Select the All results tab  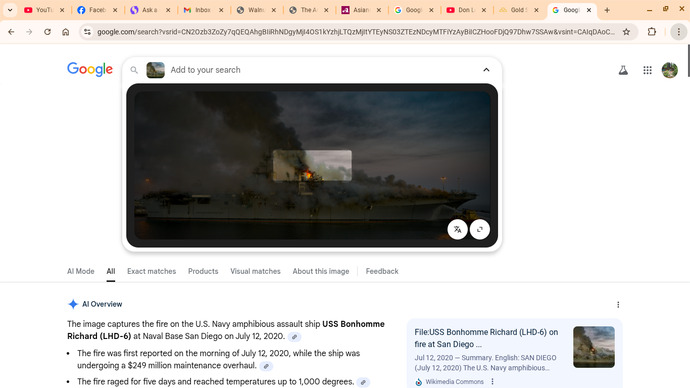click(110, 271)
